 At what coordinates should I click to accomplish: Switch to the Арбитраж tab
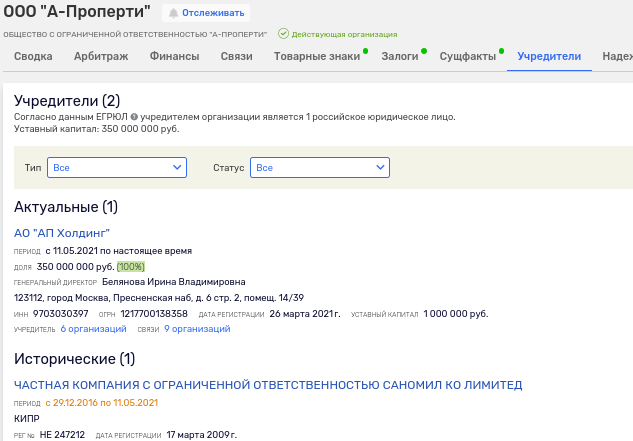(101, 56)
